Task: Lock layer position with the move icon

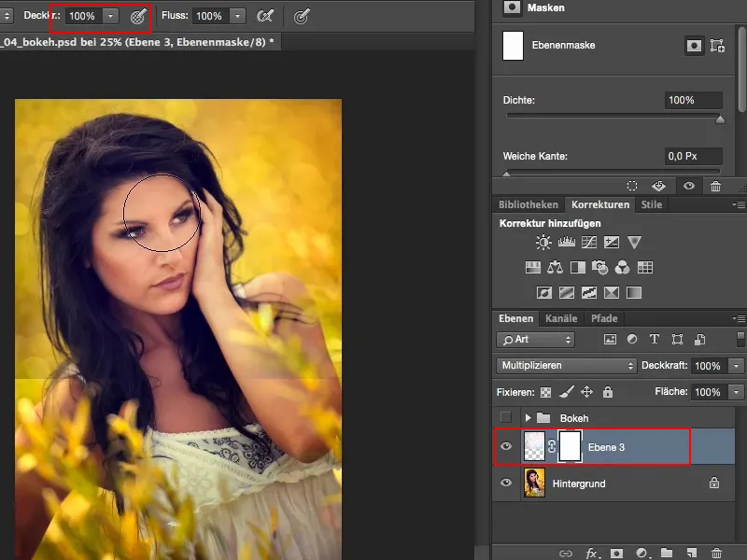Action: 586,392
